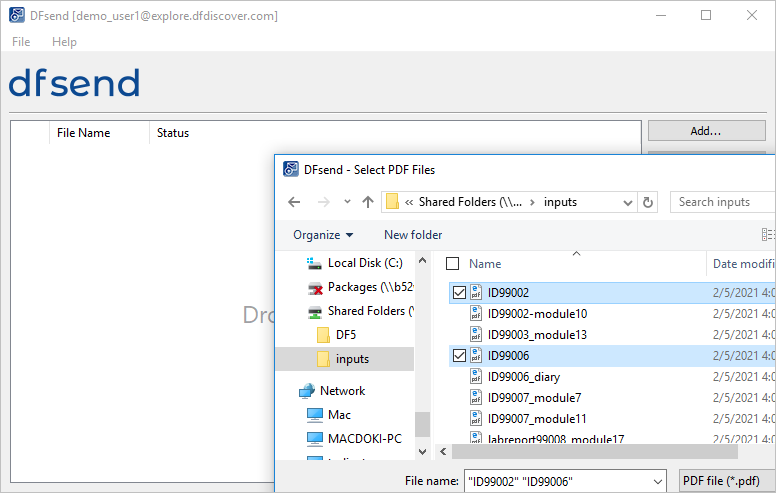Open the Organize dropdown menu
The height and width of the screenshot is (493, 776).
pyautogui.click(x=323, y=235)
